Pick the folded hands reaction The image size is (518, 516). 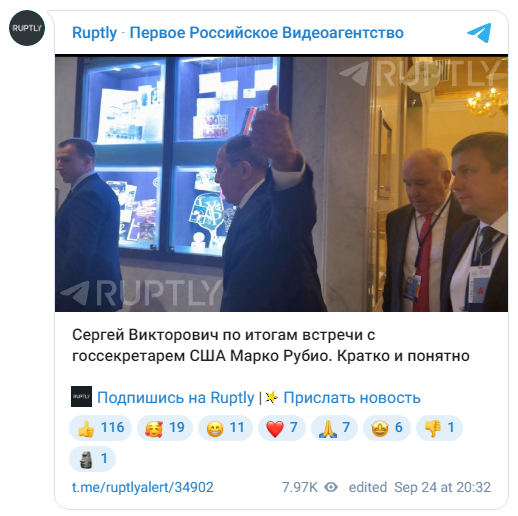[334, 428]
